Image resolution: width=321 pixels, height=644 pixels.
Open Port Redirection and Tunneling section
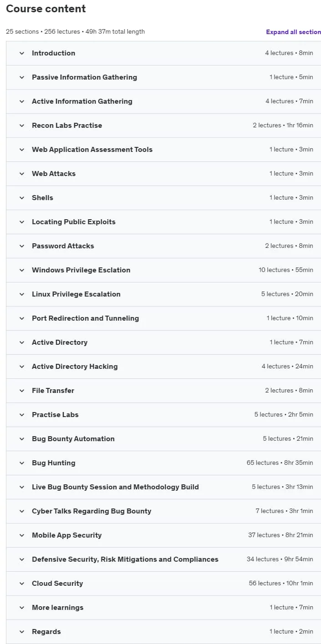coord(163,318)
